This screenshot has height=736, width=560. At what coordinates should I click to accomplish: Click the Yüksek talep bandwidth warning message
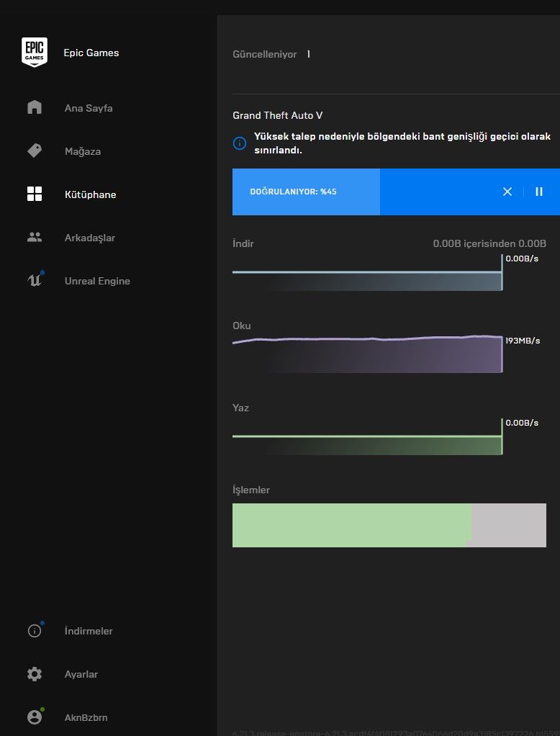click(x=402, y=143)
